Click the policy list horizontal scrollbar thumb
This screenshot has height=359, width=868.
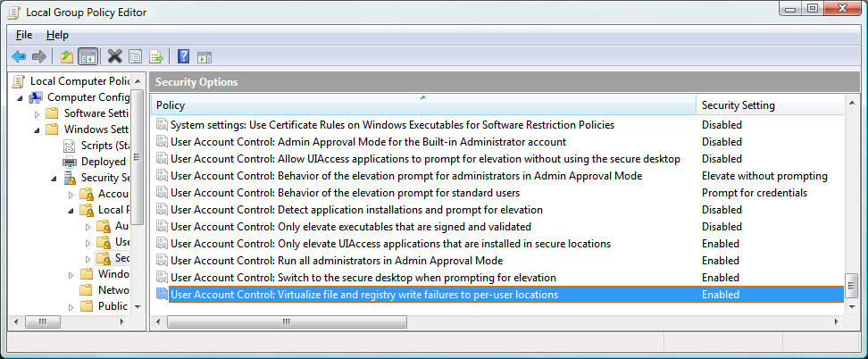point(288,321)
